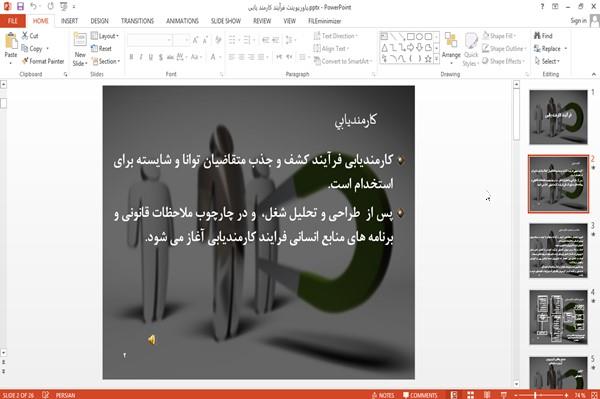
Task: Select slide 1 thumbnail
Action: pyautogui.click(x=558, y=117)
